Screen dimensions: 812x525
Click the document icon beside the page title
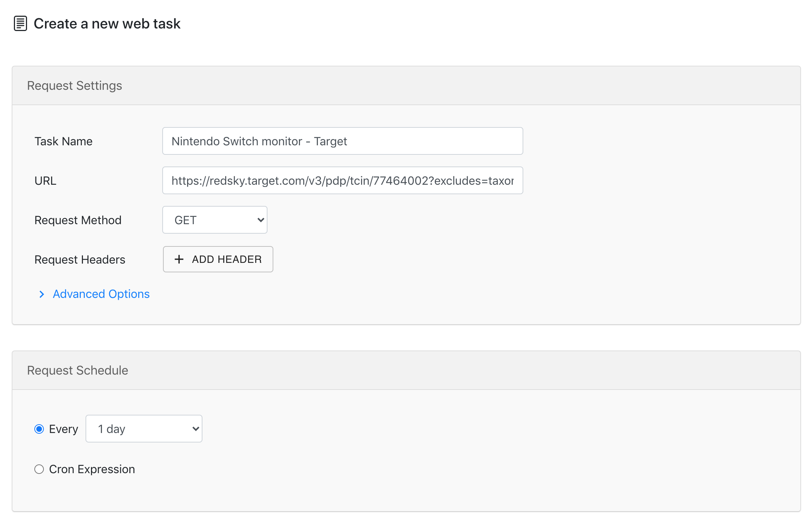pyautogui.click(x=20, y=24)
